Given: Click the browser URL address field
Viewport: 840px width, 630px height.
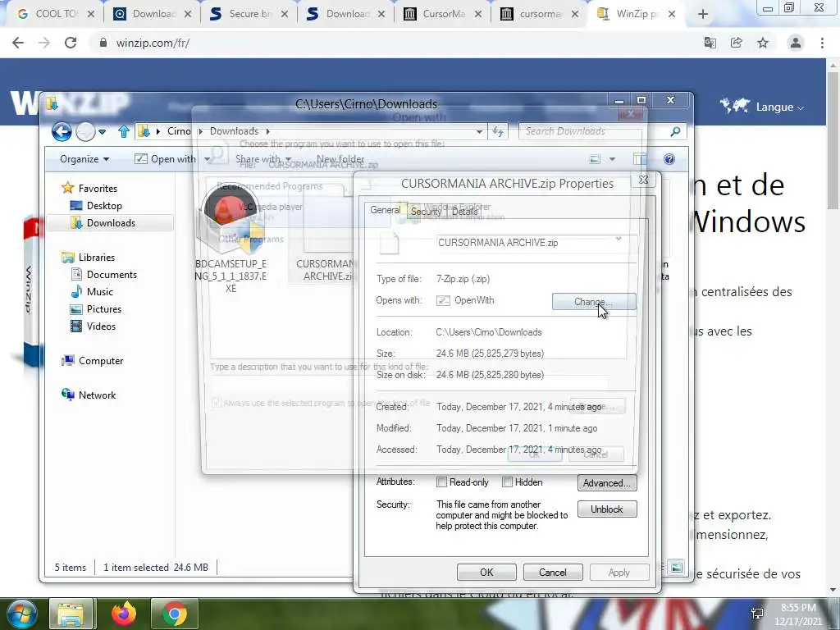Looking at the screenshot, I should point(396,43).
